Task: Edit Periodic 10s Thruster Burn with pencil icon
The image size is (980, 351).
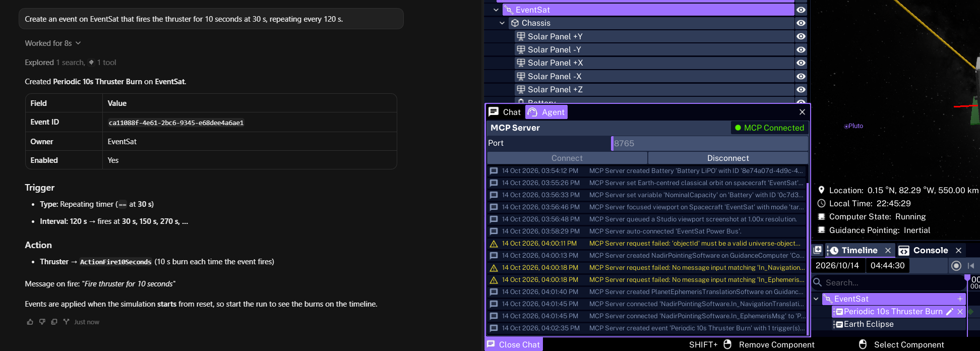Action: coord(950,312)
